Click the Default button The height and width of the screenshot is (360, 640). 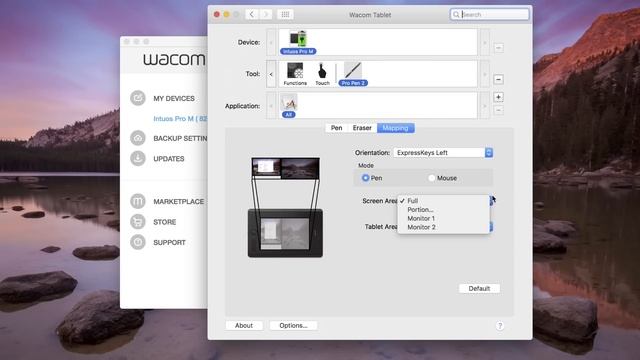click(x=479, y=289)
